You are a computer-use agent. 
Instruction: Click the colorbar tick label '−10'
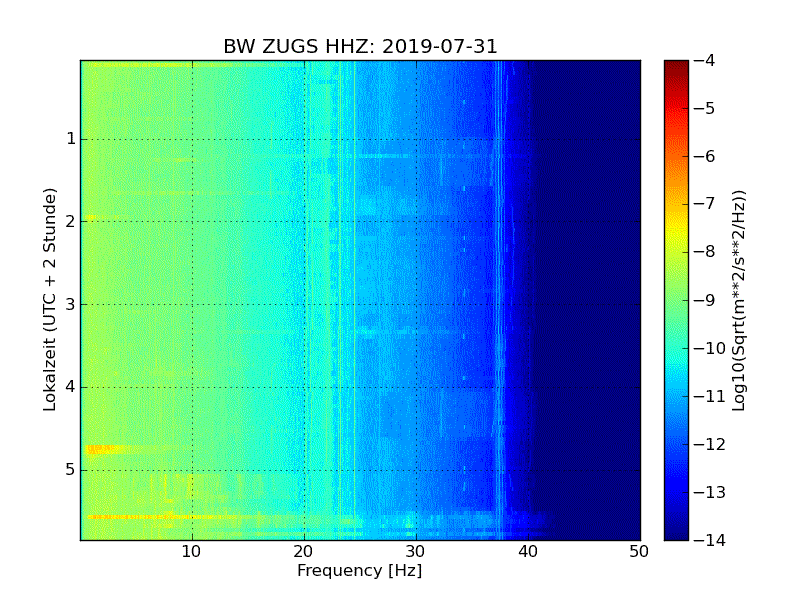[x=710, y=348]
